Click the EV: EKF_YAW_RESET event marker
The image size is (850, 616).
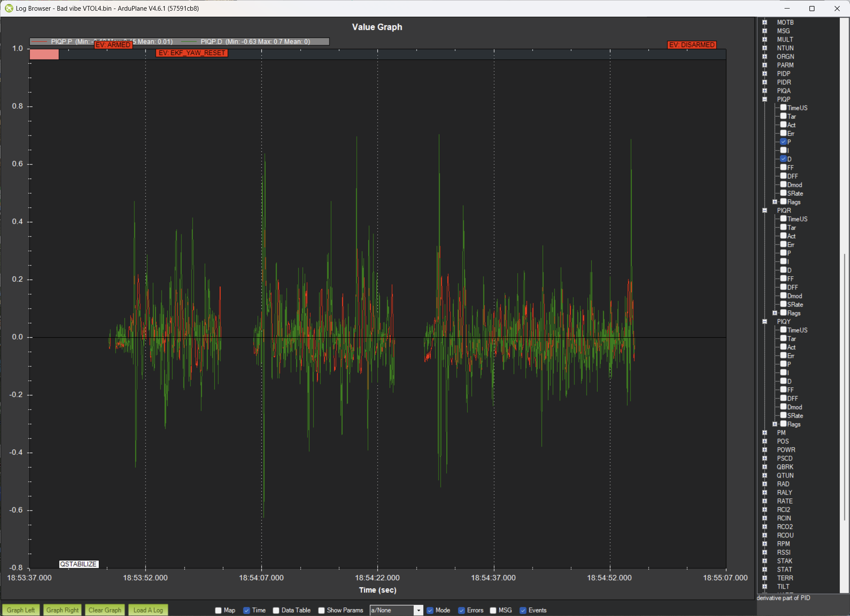pyautogui.click(x=192, y=53)
